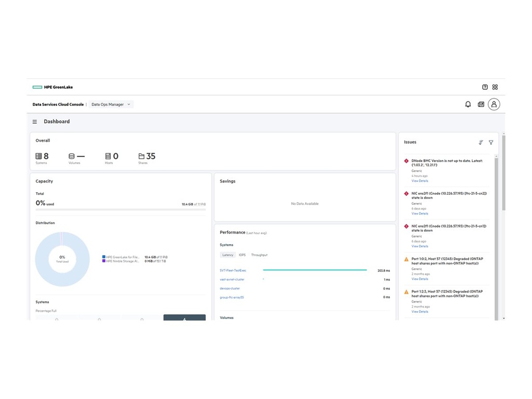Click View Details on the DNode BMC issue

coord(419,181)
